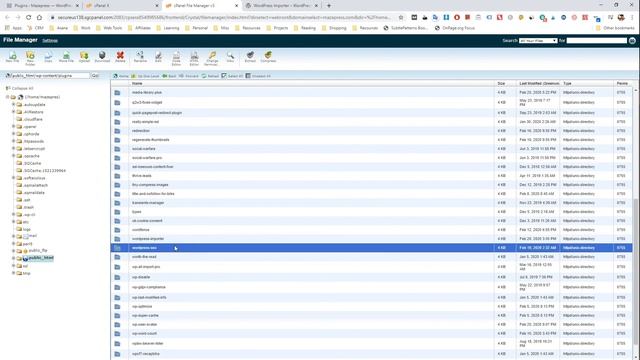Click the search Go button
Viewport: 640px width, 360px height.
coord(632,40)
